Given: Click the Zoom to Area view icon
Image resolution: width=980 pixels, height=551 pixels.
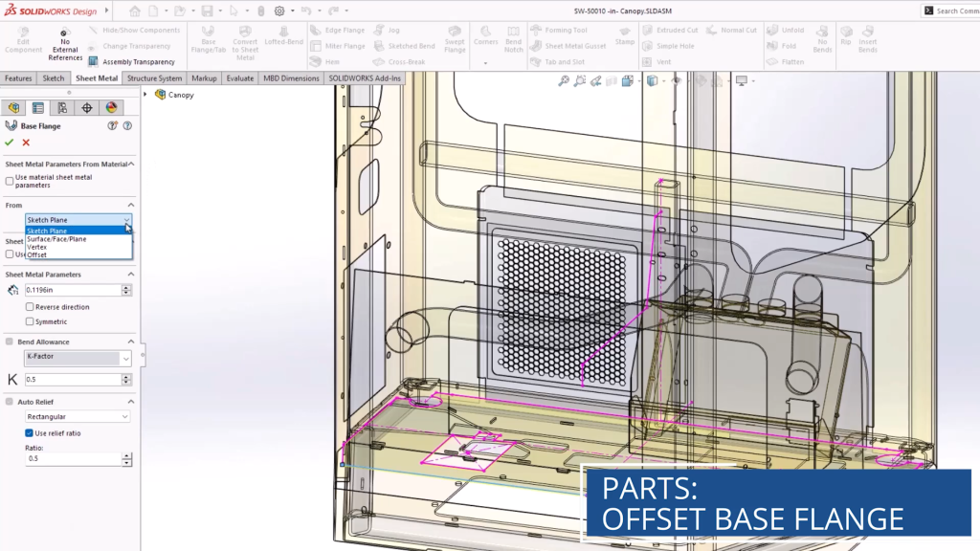Looking at the screenshot, I should pos(580,80).
